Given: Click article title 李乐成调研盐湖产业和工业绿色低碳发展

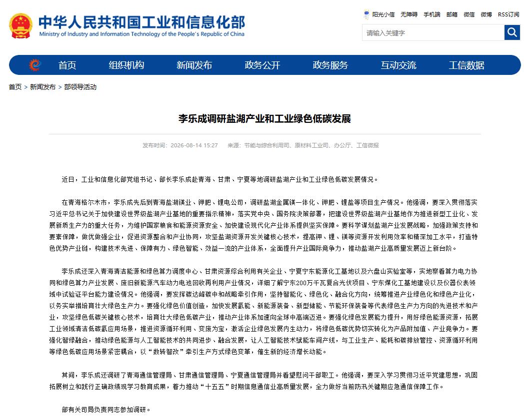Looking at the screenshot, I should tap(264, 118).
